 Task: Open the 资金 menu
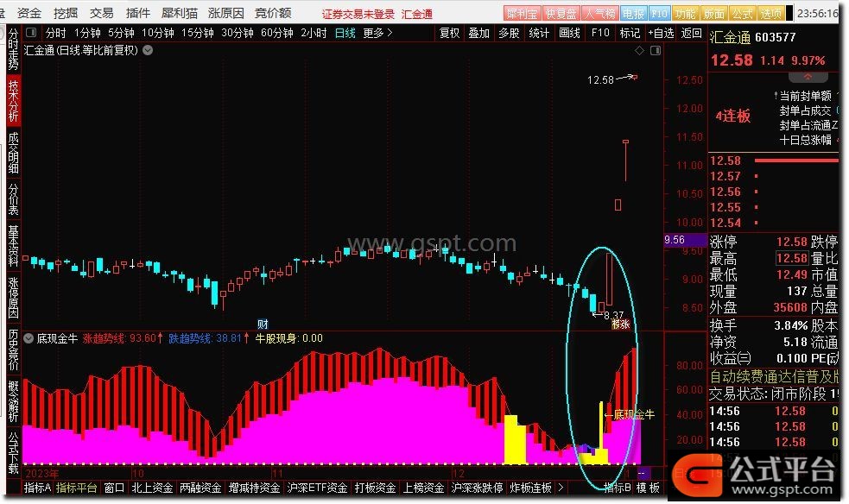coord(29,13)
